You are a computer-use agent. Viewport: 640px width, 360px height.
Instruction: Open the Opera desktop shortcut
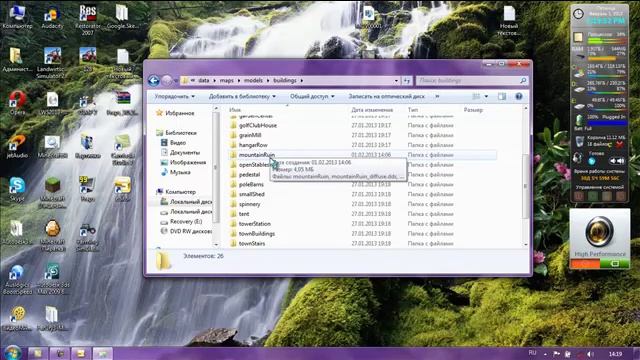17,103
